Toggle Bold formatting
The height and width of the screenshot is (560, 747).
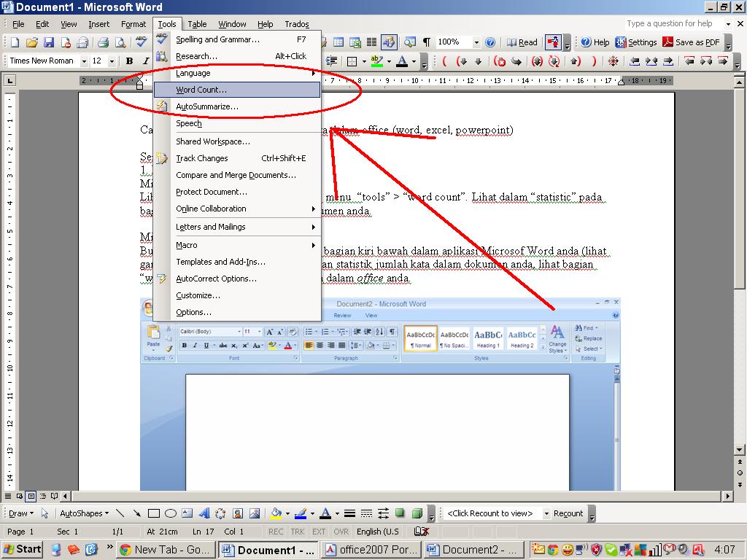[x=129, y=61]
